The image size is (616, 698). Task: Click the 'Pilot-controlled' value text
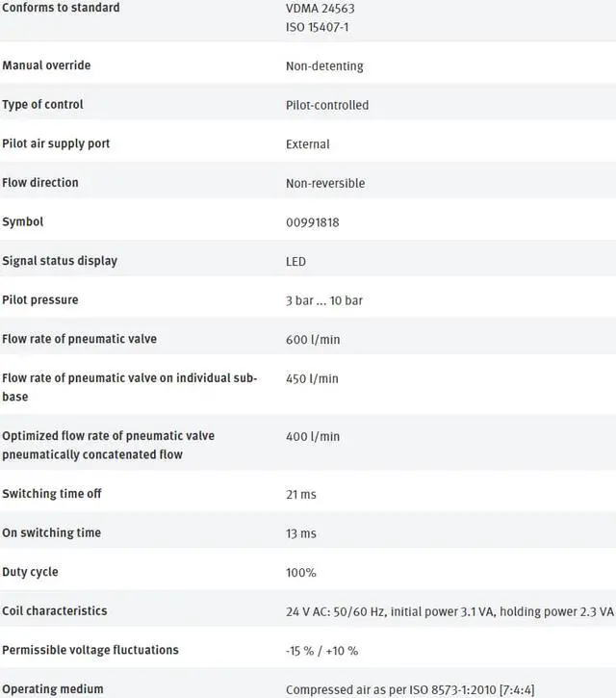[327, 105]
